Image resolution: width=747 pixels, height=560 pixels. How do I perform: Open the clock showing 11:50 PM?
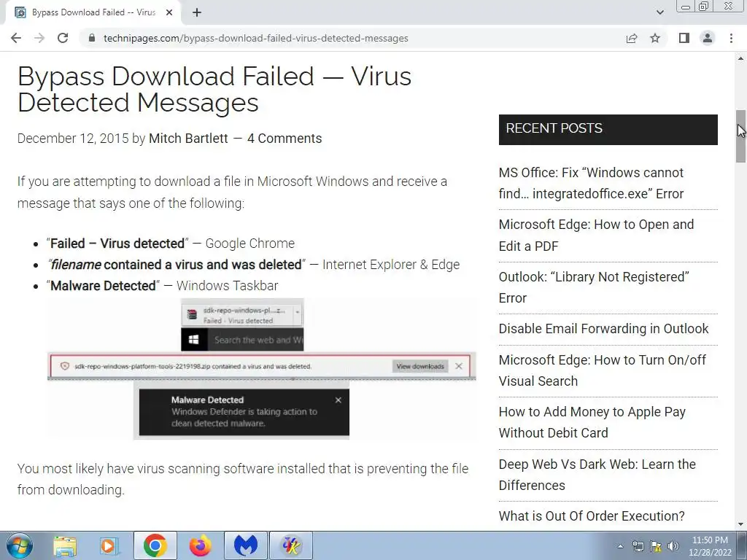pyautogui.click(x=710, y=546)
